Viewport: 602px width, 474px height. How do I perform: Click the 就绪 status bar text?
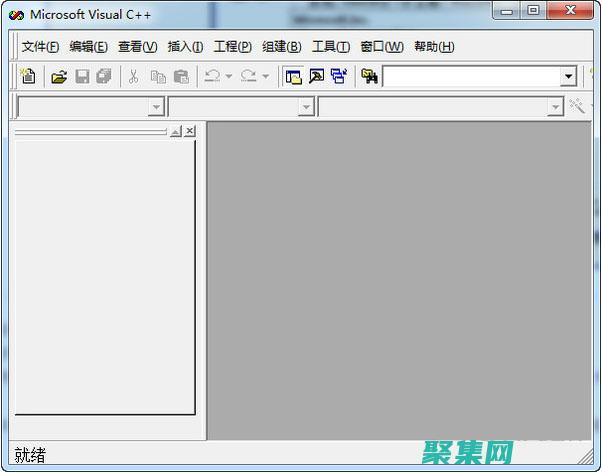(x=30, y=455)
